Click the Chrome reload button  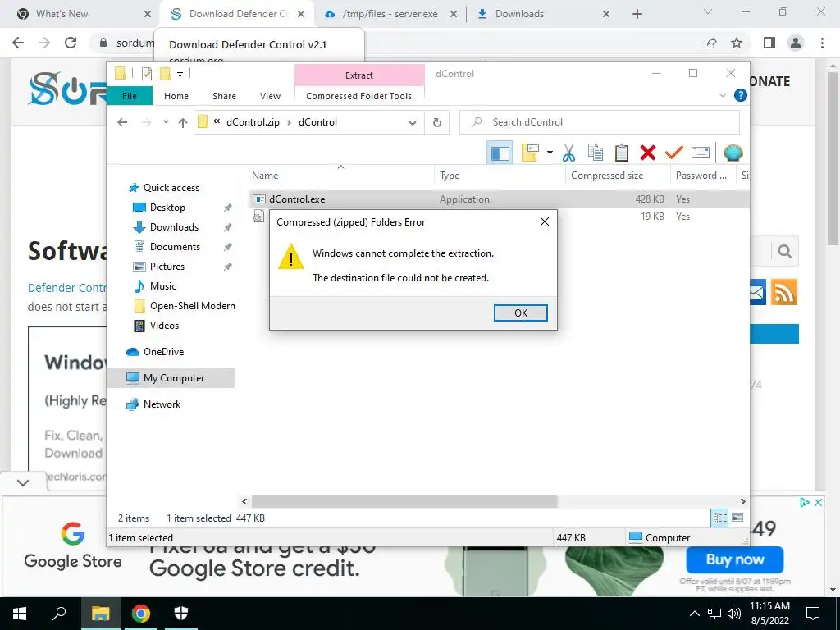click(x=71, y=43)
